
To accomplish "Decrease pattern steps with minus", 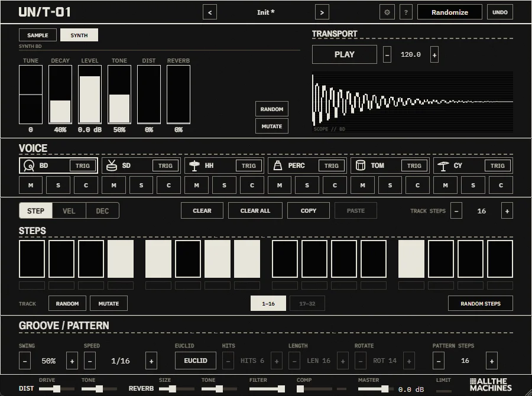I will [439, 361].
